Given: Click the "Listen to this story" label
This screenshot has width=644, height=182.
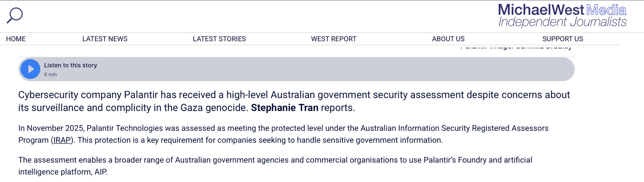Looking at the screenshot, I should point(71,65).
